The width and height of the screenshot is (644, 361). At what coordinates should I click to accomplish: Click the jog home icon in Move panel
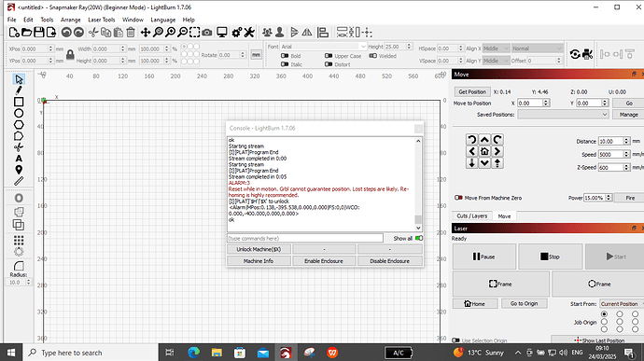pos(484,151)
